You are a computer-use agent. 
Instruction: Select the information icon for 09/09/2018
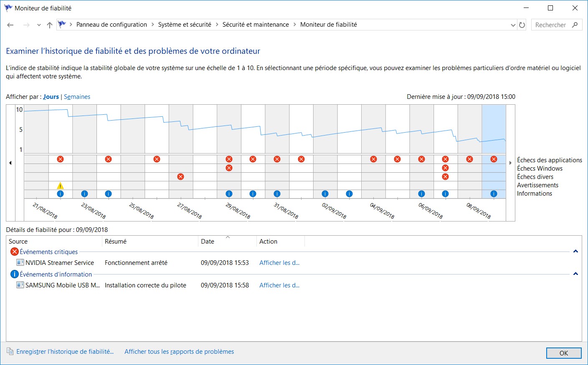(x=494, y=194)
